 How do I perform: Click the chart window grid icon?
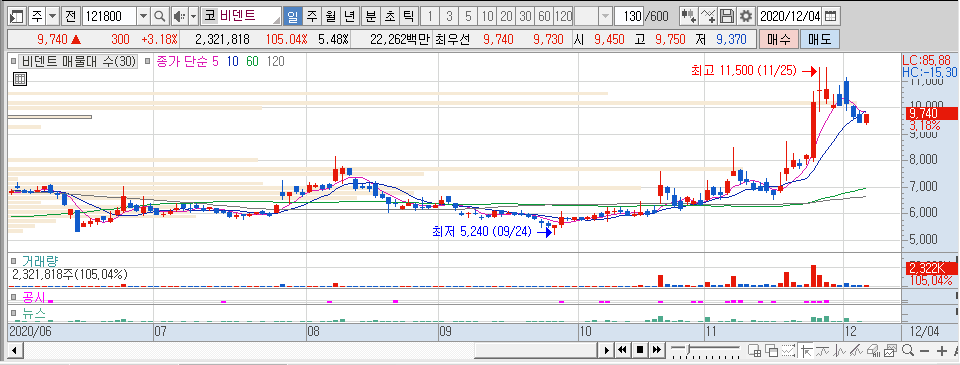click(x=754, y=350)
